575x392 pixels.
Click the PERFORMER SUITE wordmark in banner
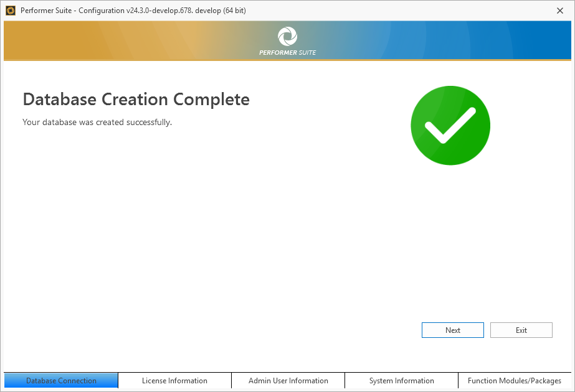pos(287,53)
